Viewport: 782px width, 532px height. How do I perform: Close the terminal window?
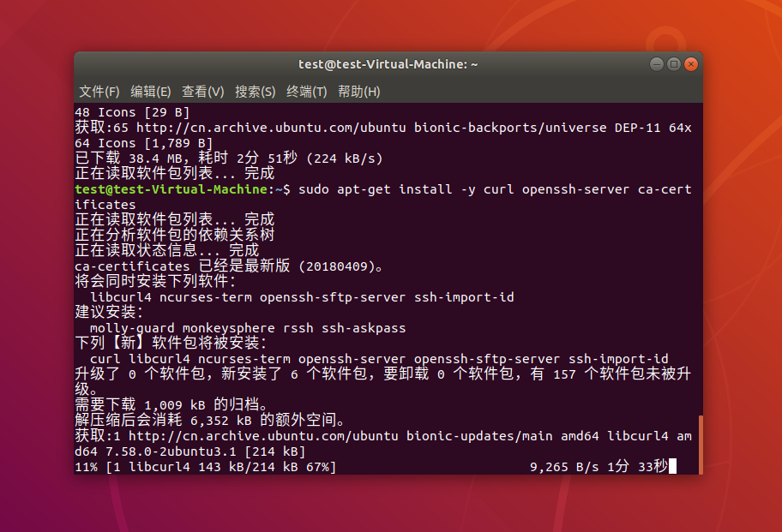(x=691, y=64)
